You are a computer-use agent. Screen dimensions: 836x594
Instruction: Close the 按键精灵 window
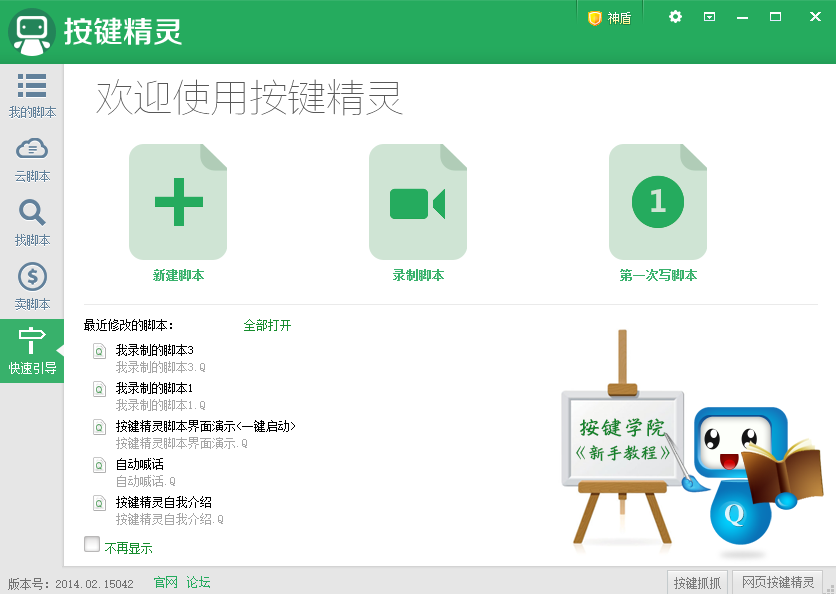(x=815, y=17)
